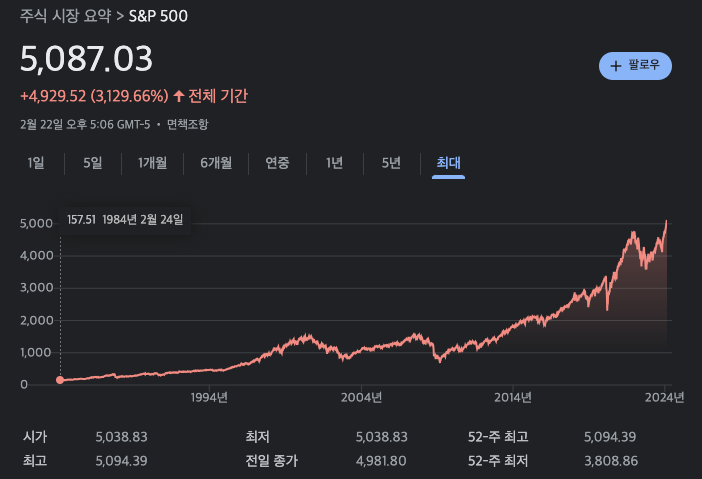Select the 최대 max range tab
Screen dimensions: 702x479
point(448,163)
